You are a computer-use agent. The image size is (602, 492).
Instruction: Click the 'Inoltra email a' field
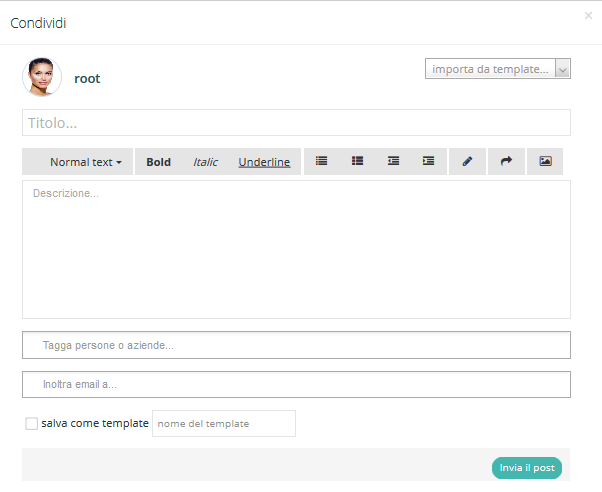pyautogui.click(x=296, y=384)
